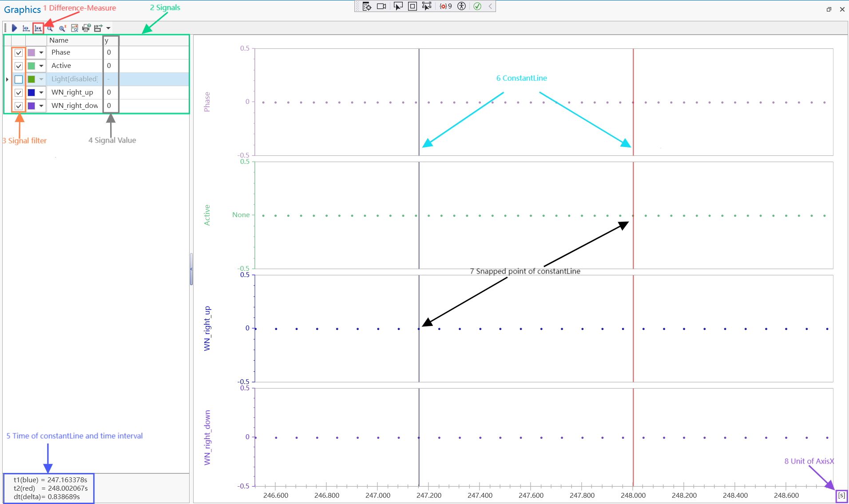Enable the Light[disabled] signal checkbox
849x504 pixels.
19,79
